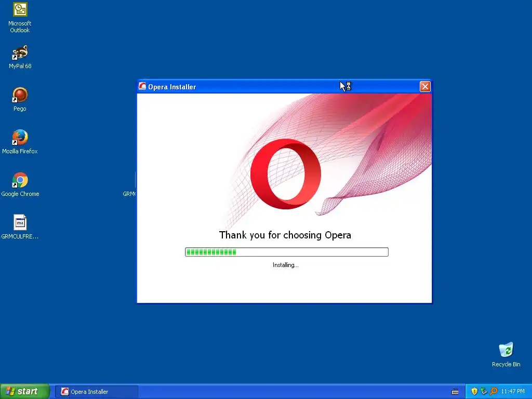Click the magnifier search tray icon
This screenshot has height=399, width=532.
(x=494, y=392)
